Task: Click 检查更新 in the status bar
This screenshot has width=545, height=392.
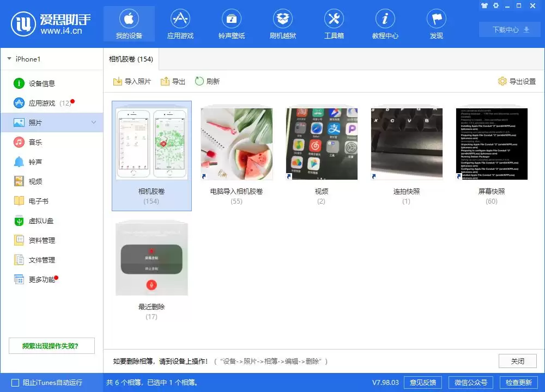Action: pyautogui.click(x=519, y=383)
